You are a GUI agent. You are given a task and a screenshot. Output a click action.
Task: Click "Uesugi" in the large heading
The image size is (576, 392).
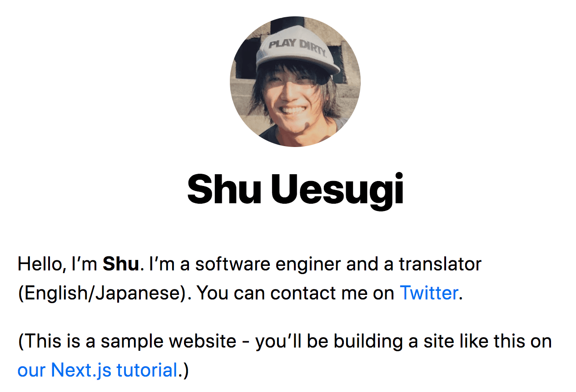(x=338, y=189)
